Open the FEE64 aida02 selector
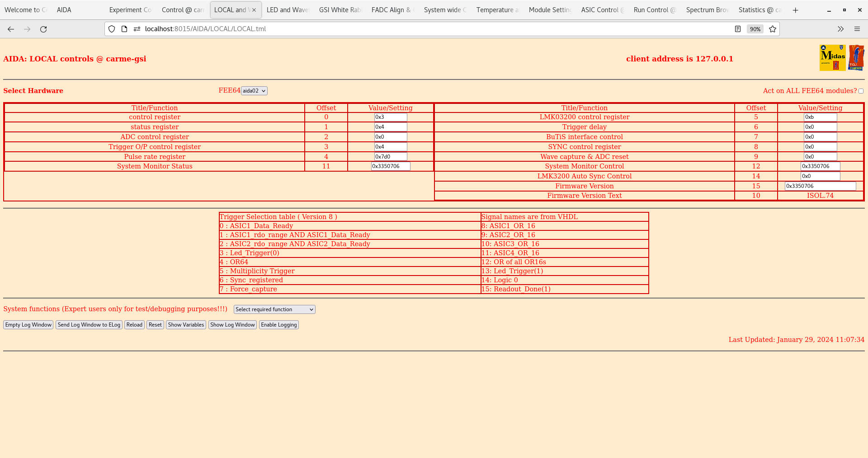The image size is (868, 458). click(x=254, y=90)
